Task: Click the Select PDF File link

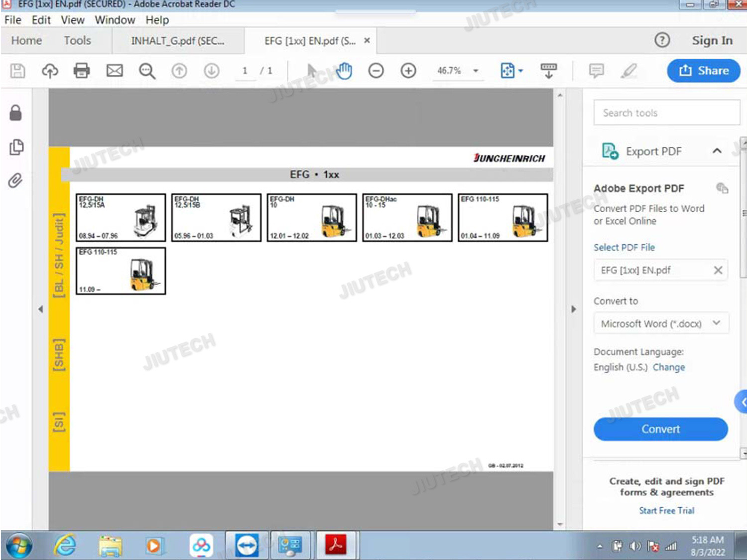Action: click(x=624, y=247)
